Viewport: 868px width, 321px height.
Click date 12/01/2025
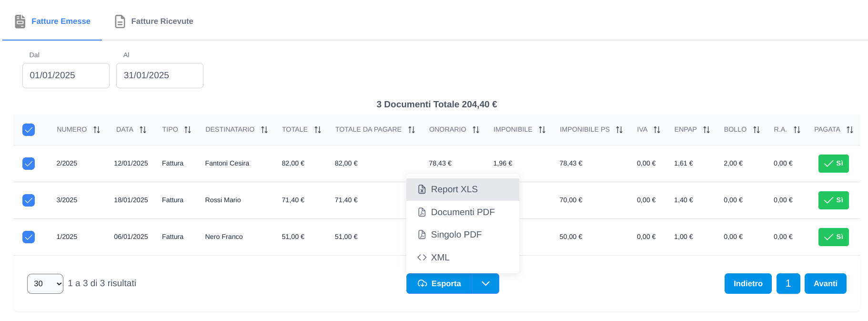[131, 163]
